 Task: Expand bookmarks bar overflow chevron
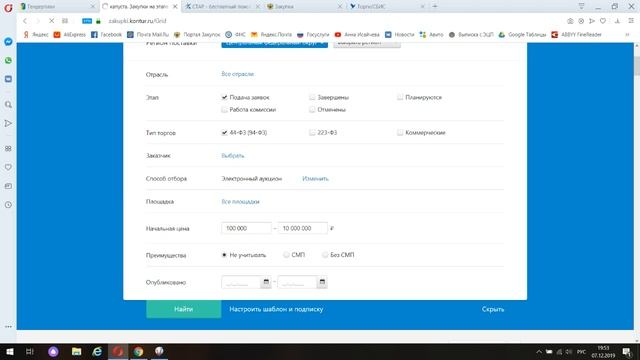coord(627,35)
